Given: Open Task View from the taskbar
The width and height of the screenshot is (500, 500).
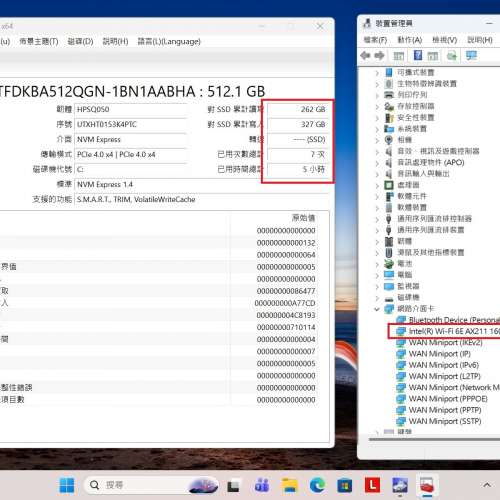Looking at the screenshot, I should click(x=233, y=485).
